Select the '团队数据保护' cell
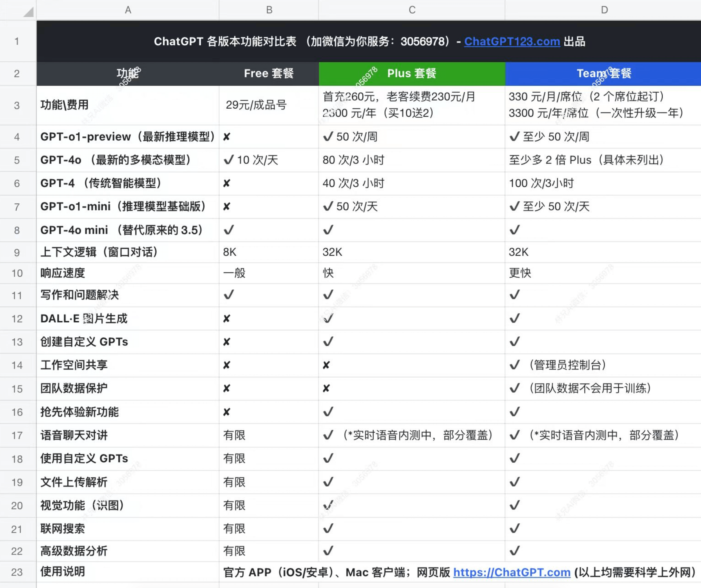The image size is (701, 588). [x=128, y=389]
